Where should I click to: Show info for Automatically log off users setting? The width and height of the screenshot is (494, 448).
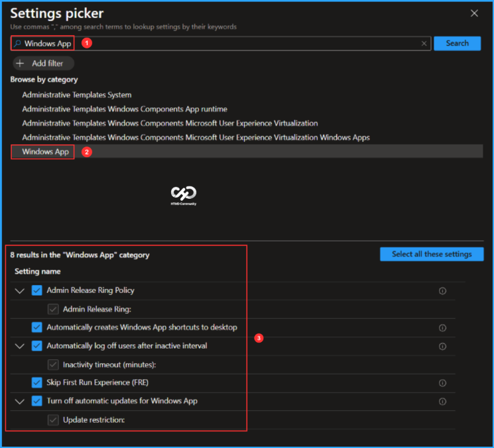442,347
